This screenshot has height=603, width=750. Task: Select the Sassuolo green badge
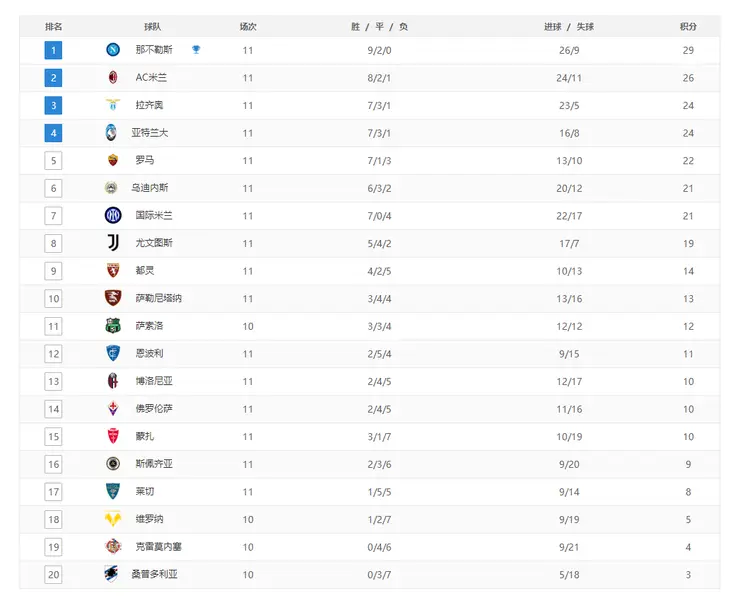coord(113,326)
